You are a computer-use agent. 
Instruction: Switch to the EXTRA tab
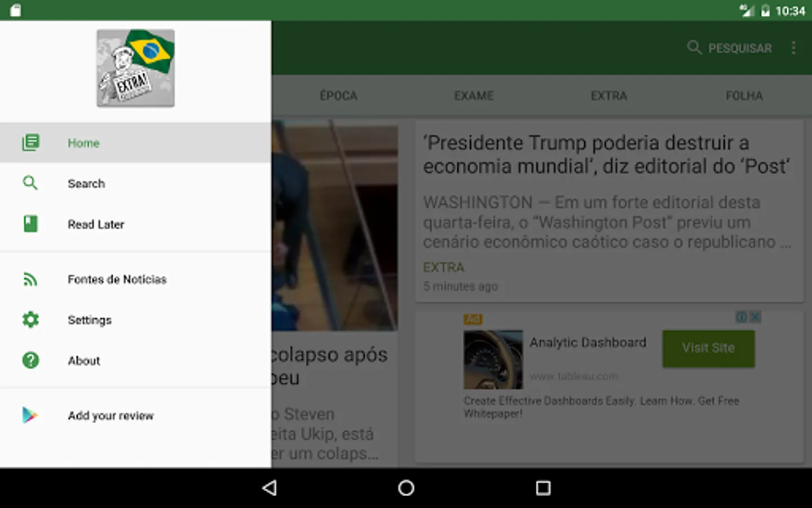click(609, 96)
